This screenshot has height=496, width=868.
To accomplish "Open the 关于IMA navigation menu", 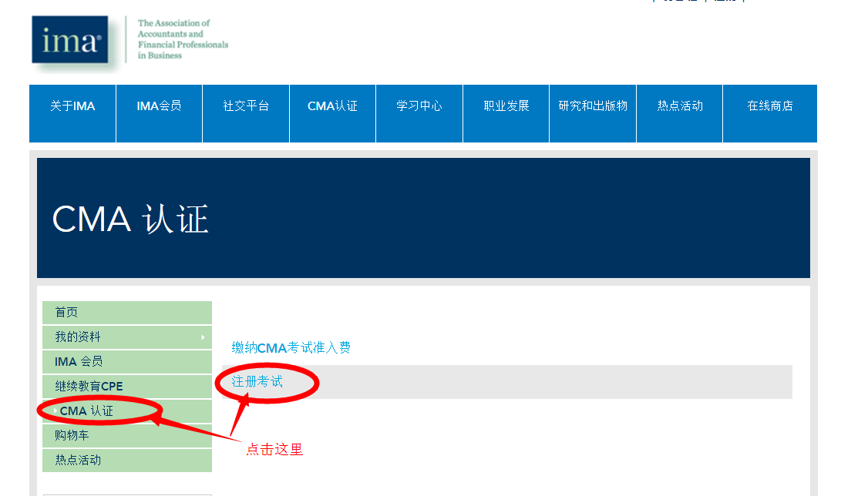I will click(72, 106).
